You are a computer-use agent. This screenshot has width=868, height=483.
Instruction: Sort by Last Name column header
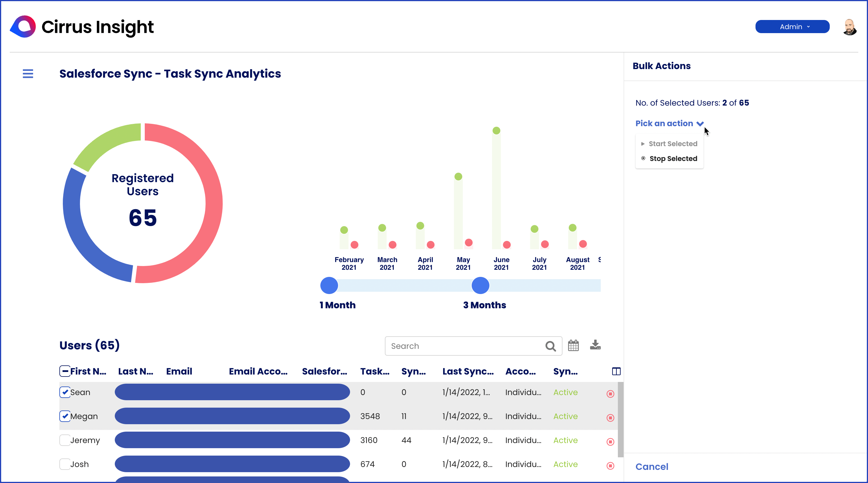135,371
